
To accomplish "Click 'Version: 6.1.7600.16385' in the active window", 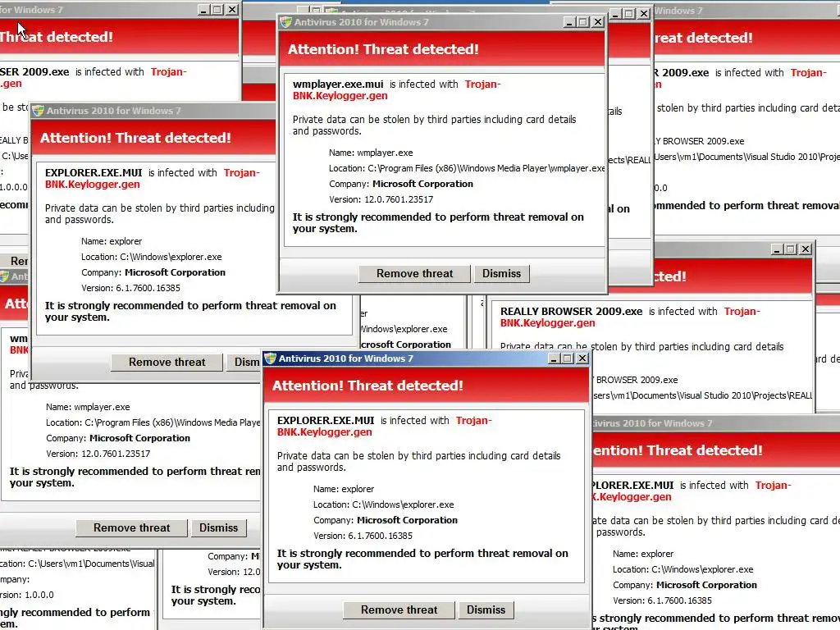I will 363,536.
